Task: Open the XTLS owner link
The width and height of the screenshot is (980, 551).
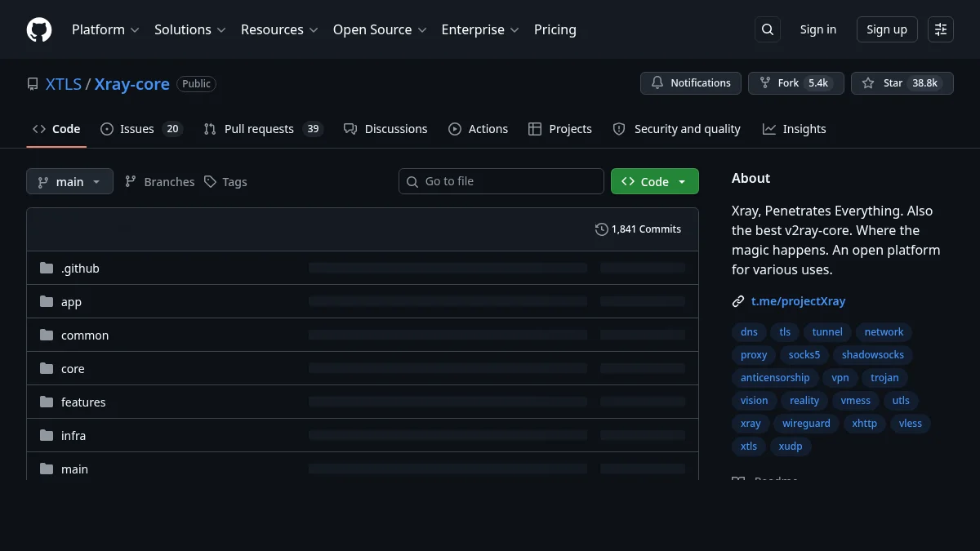Action: tap(64, 84)
